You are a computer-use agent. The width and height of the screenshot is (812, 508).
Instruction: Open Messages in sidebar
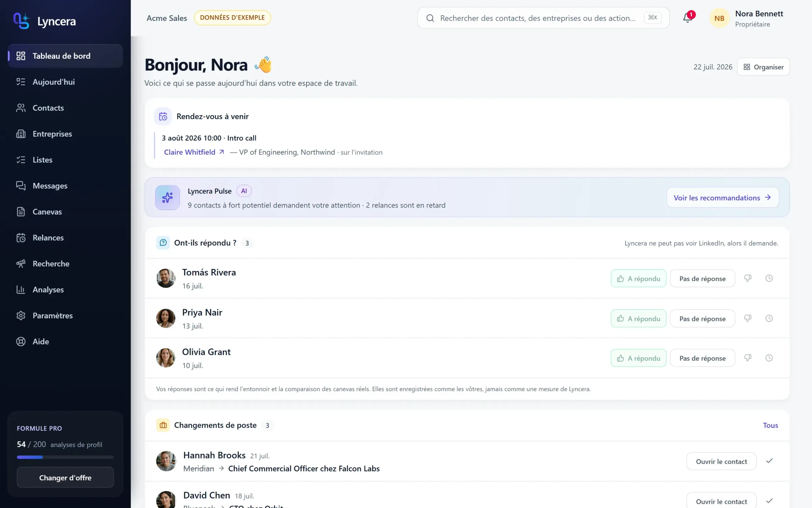[x=65, y=186]
